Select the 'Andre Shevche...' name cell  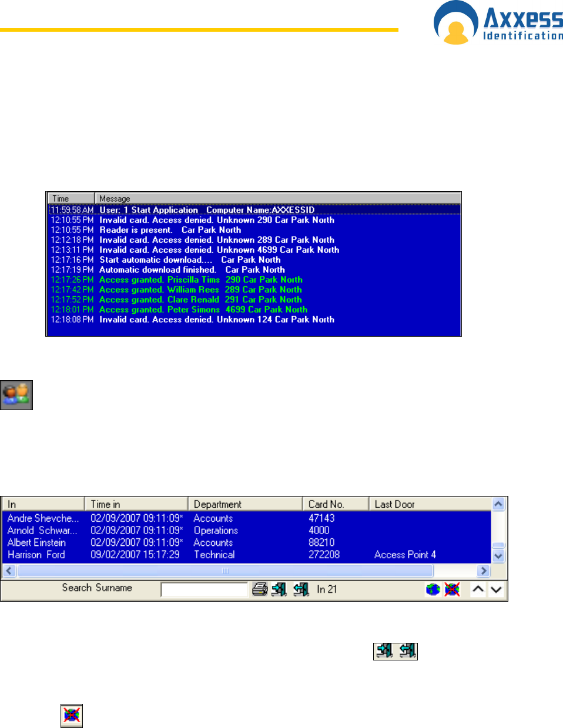click(43, 518)
